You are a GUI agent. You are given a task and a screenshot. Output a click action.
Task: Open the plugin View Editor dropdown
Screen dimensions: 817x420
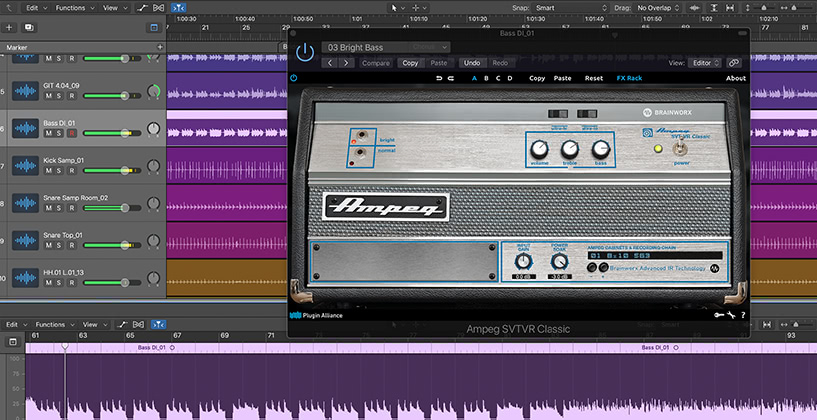point(704,63)
